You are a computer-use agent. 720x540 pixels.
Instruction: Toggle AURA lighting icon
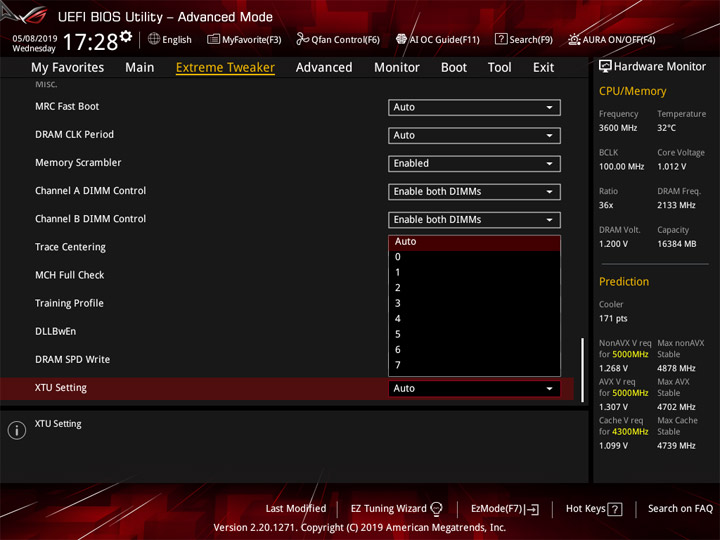tap(574, 39)
